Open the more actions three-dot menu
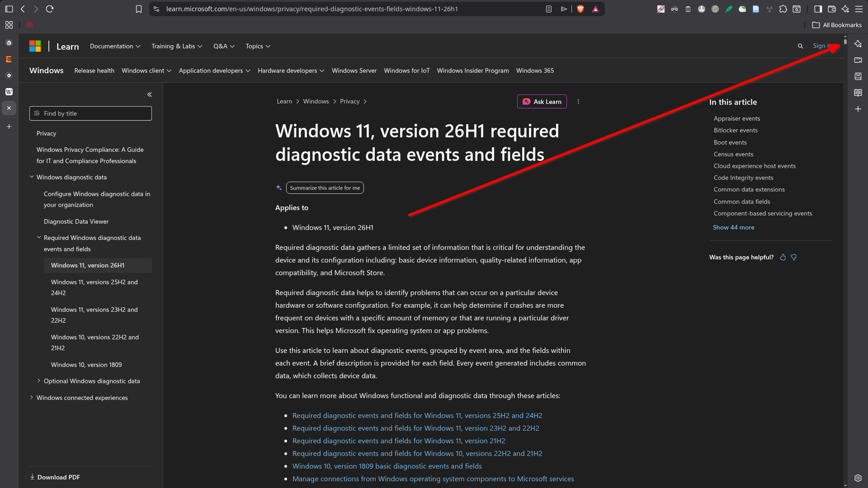This screenshot has width=868, height=488. click(578, 101)
